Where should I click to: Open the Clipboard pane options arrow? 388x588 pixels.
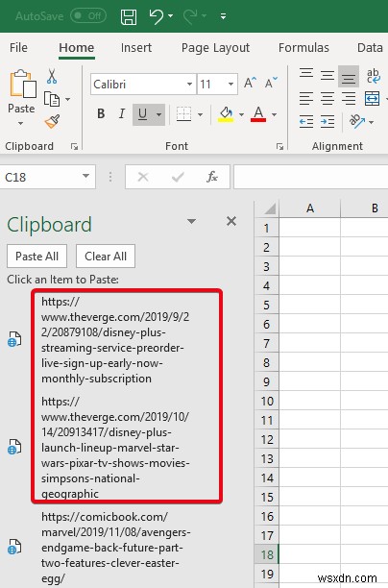191,221
